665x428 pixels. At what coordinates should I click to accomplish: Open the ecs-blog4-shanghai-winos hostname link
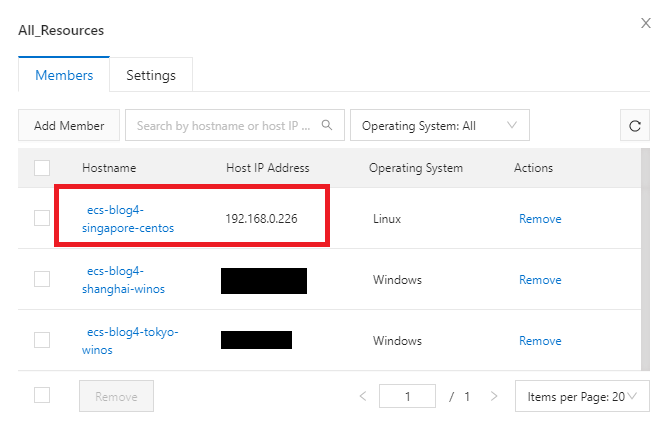(x=123, y=280)
